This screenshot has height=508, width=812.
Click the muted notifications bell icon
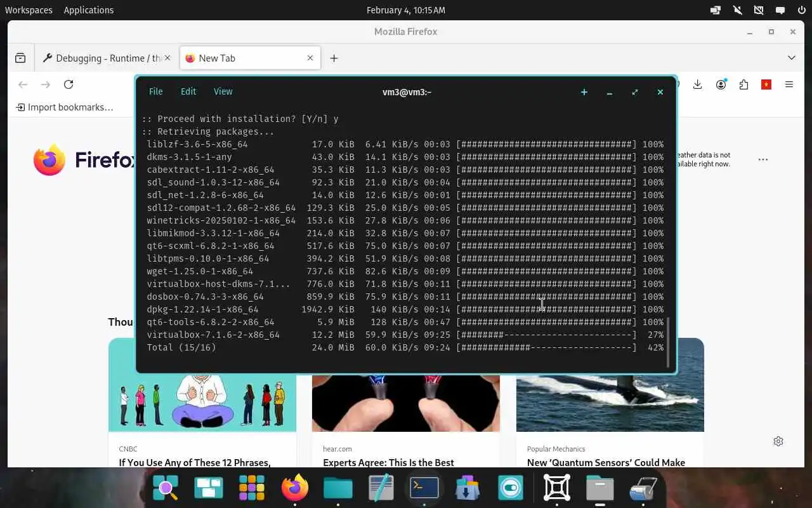737,10
